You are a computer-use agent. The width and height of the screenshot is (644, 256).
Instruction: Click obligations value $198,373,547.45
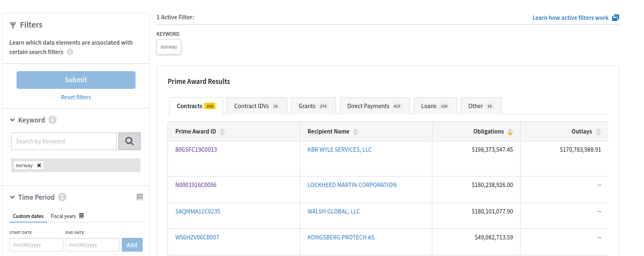[x=493, y=150]
